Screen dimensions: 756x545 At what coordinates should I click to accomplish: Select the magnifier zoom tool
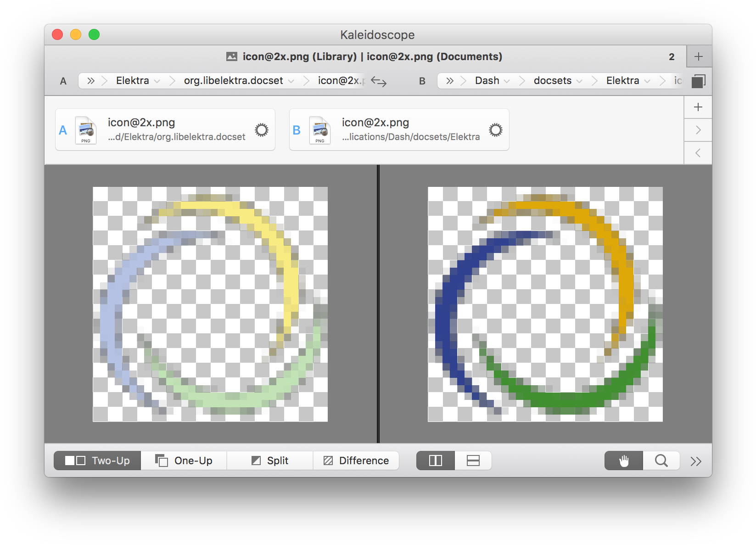tap(661, 461)
